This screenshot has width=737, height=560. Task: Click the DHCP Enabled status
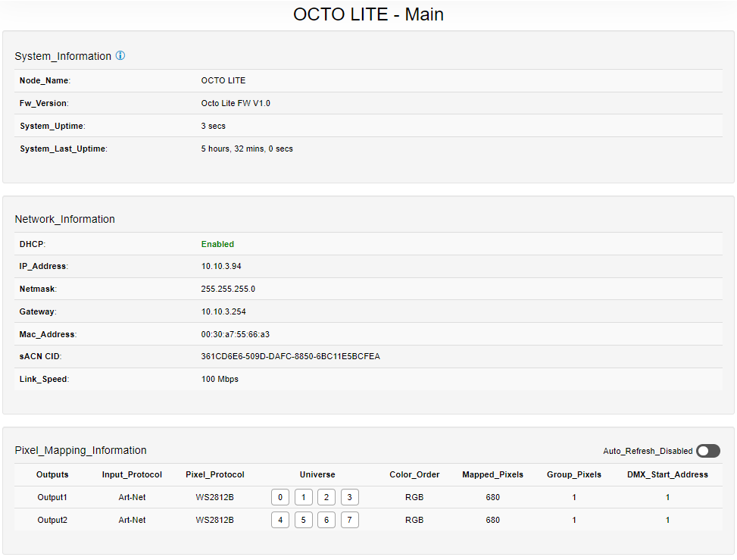[217, 244]
